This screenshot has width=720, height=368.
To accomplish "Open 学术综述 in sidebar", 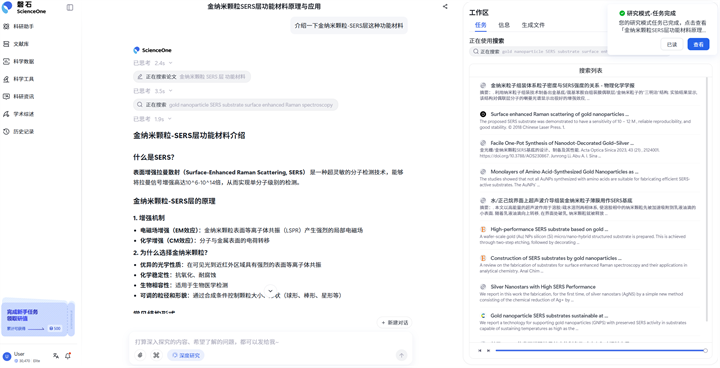I will 18,114.
